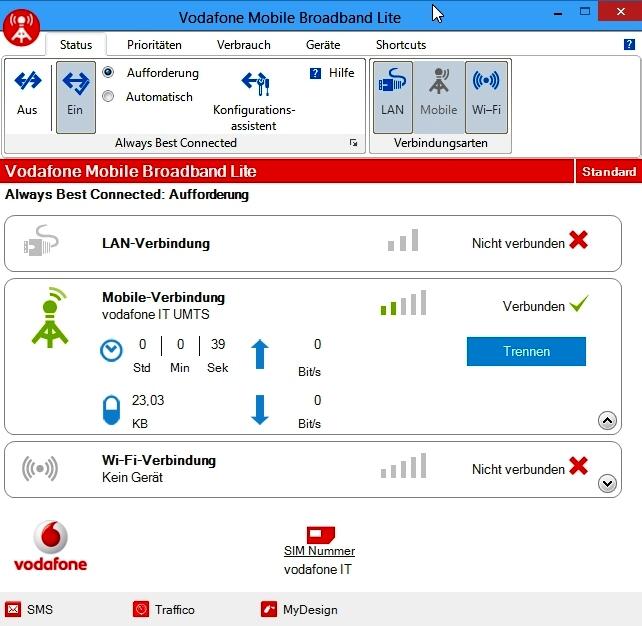
Task: Turn Always Best Connected off with Aus
Action: tap(27, 93)
